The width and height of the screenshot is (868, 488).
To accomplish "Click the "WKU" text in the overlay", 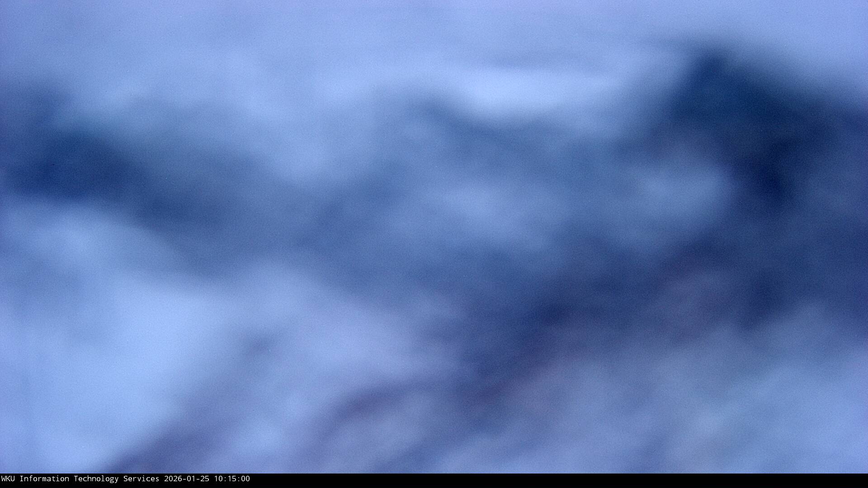I will pos(8,479).
